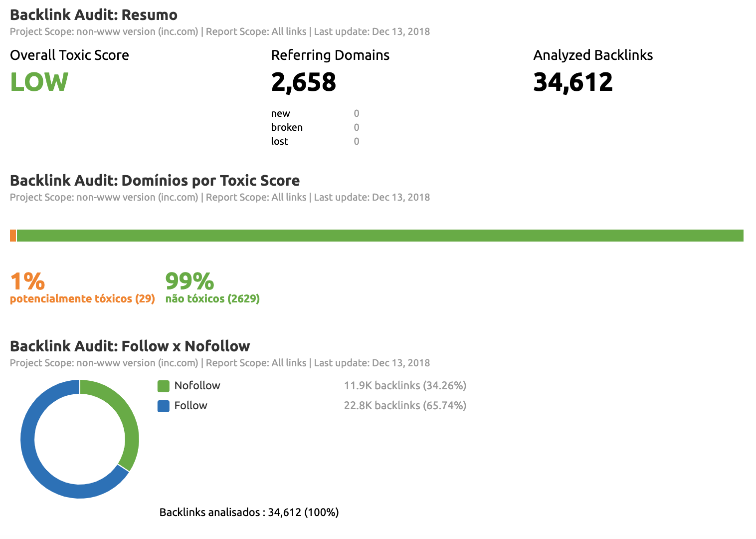Click the 1% orange percentage

pos(27,281)
